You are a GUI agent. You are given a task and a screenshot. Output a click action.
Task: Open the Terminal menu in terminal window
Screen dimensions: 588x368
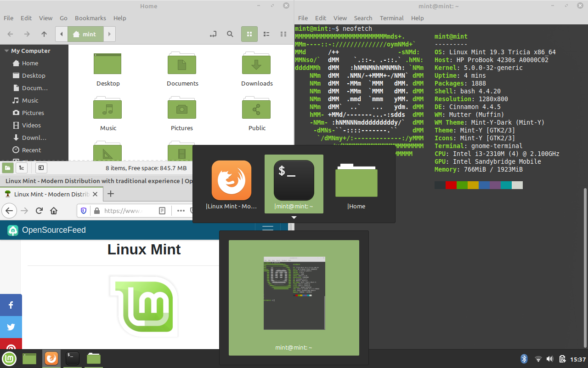tap(392, 18)
